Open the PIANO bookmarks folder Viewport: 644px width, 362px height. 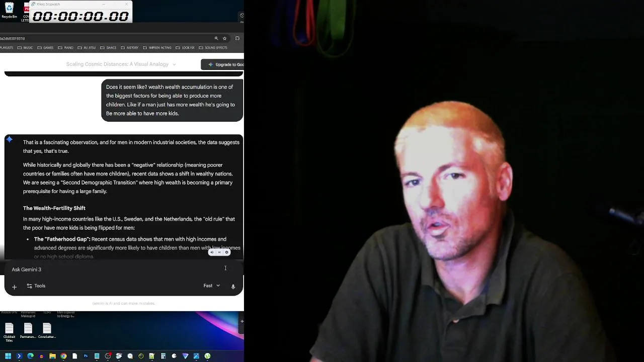pos(65,48)
